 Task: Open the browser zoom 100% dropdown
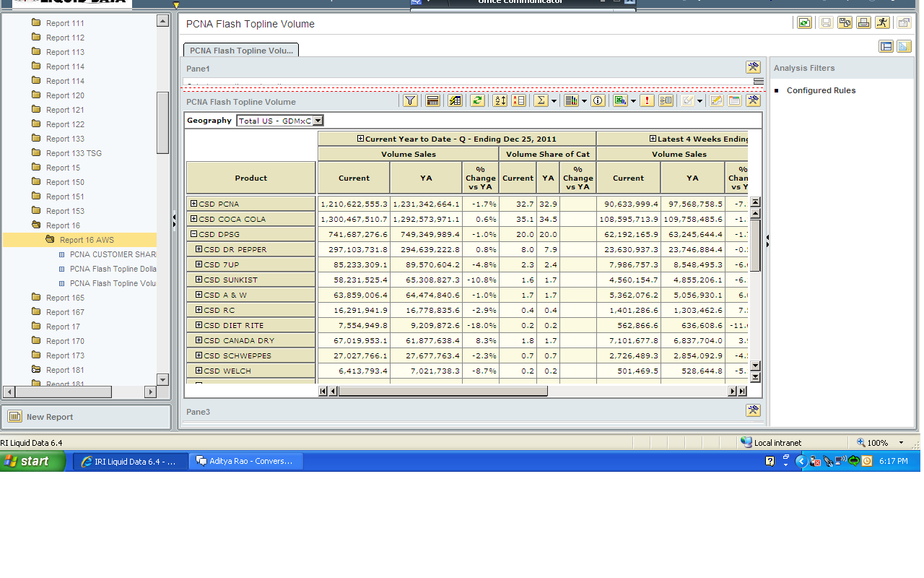pyautogui.click(x=901, y=443)
